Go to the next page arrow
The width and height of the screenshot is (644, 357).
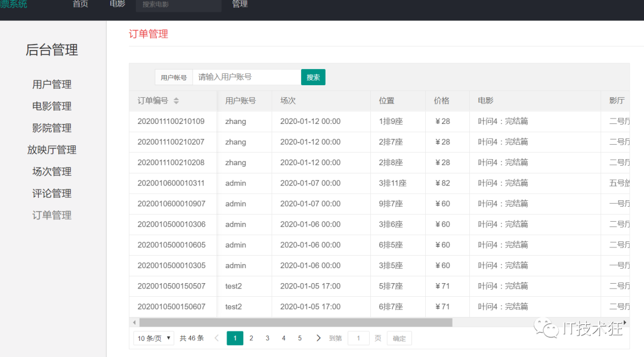point(318,338)
